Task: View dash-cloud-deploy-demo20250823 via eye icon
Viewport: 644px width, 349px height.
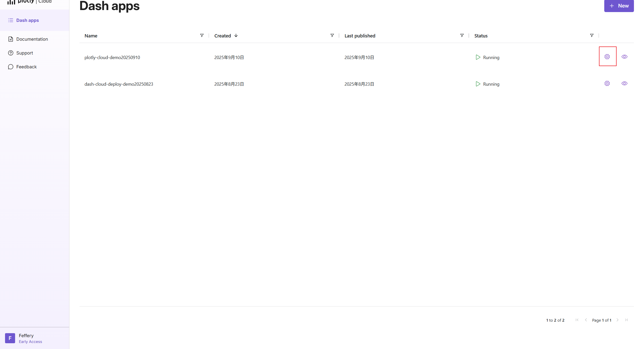Action: (624, 83)
